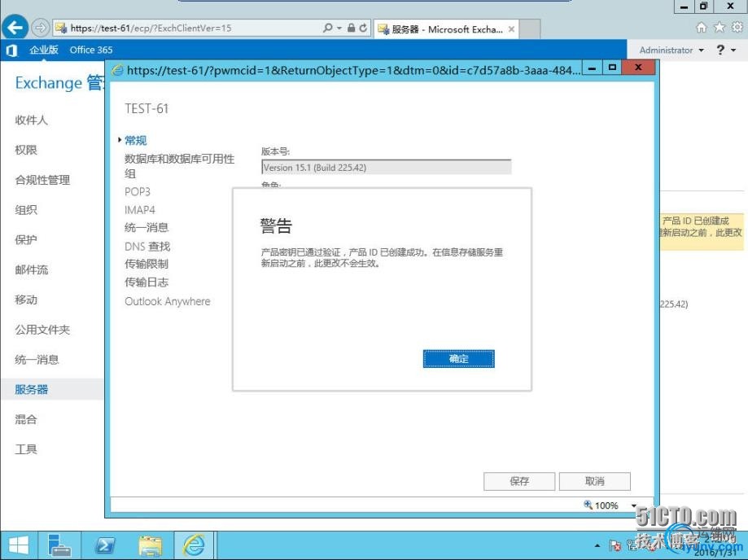
Task: Open Server Manager from the taskbar
Action: pos(59,545)
